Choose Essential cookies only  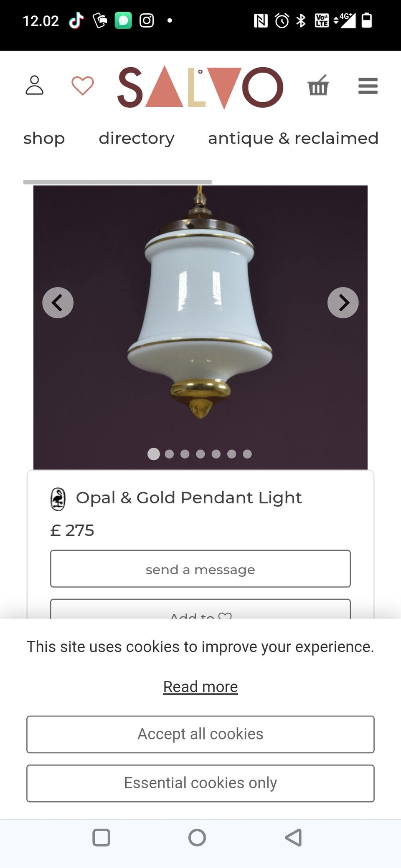[x=200, y=783]
